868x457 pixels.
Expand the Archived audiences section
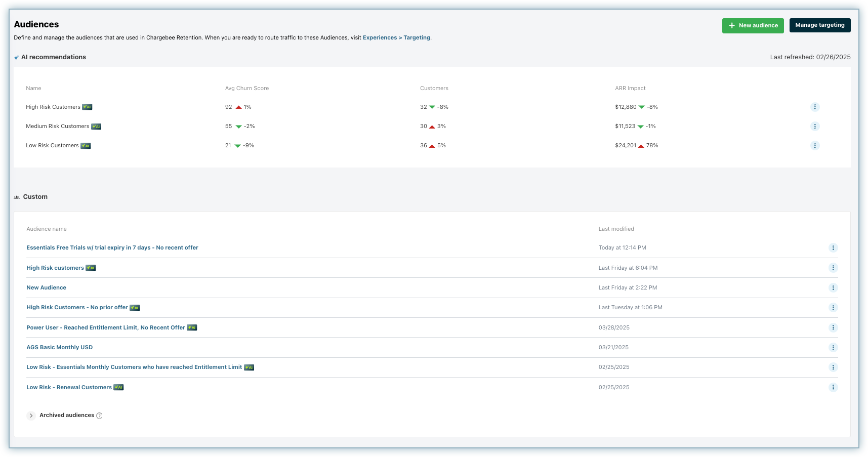tap(31, 416)
